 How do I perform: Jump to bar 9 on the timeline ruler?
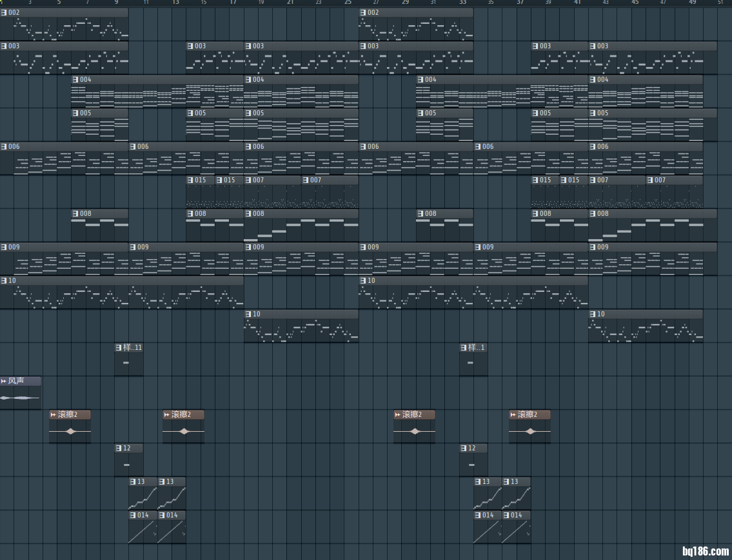(x=117, y=3)
